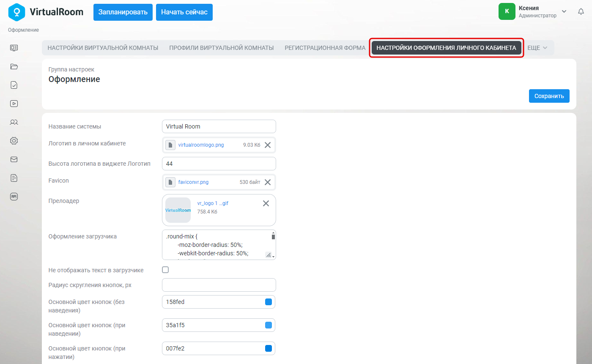This screenshot has width=592, height=364.
Task: Click the logo height field containing 44
Action: click(219, 164)
